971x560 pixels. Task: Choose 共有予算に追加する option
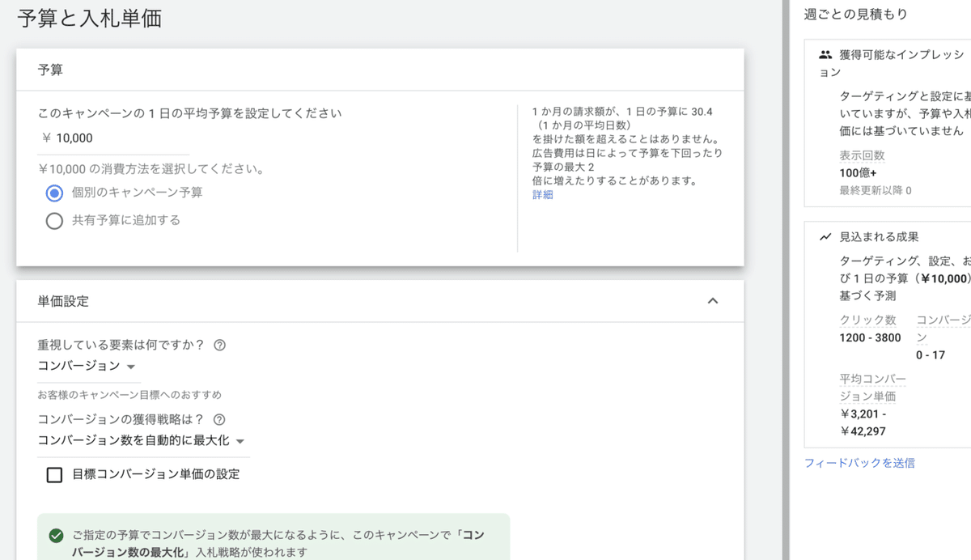click(54, 219)
